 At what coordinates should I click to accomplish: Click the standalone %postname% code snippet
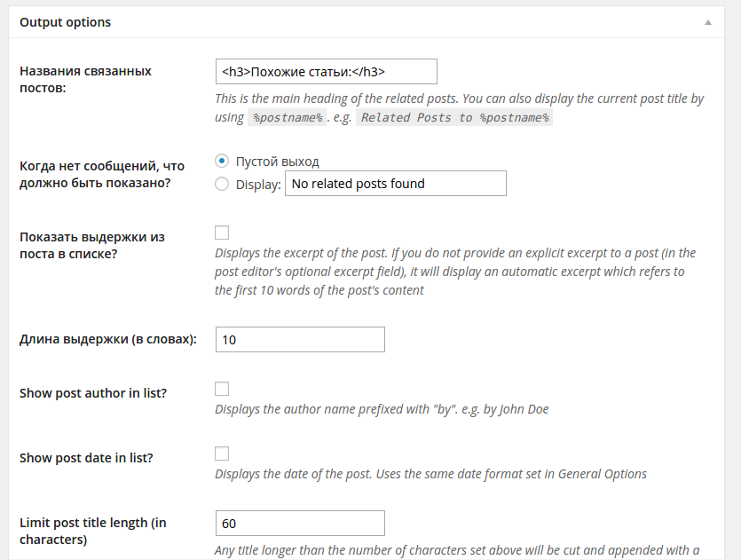point(288,117)
